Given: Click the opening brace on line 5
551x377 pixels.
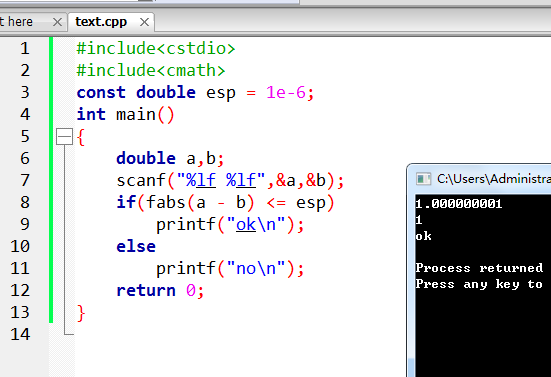Looking at the screenshot, I should 81,137.
